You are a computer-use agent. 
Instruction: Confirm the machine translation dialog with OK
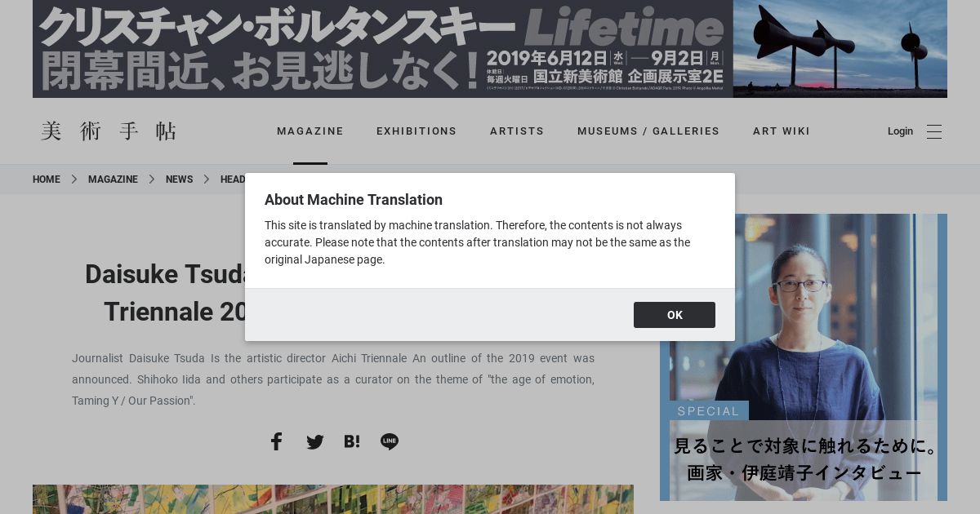(x=675, y=315)
